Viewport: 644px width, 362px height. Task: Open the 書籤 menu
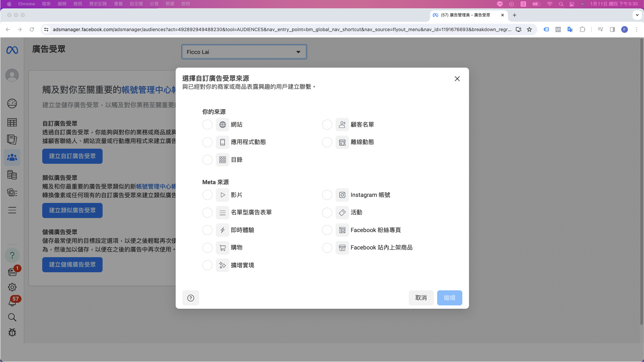pyautogui.click(x=118, y=4)
